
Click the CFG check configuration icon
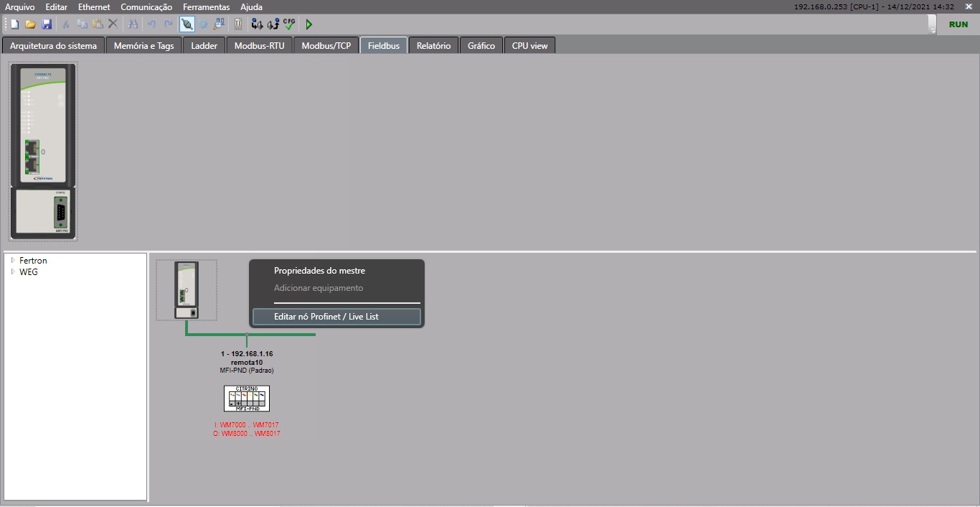[x=289, y=24]
